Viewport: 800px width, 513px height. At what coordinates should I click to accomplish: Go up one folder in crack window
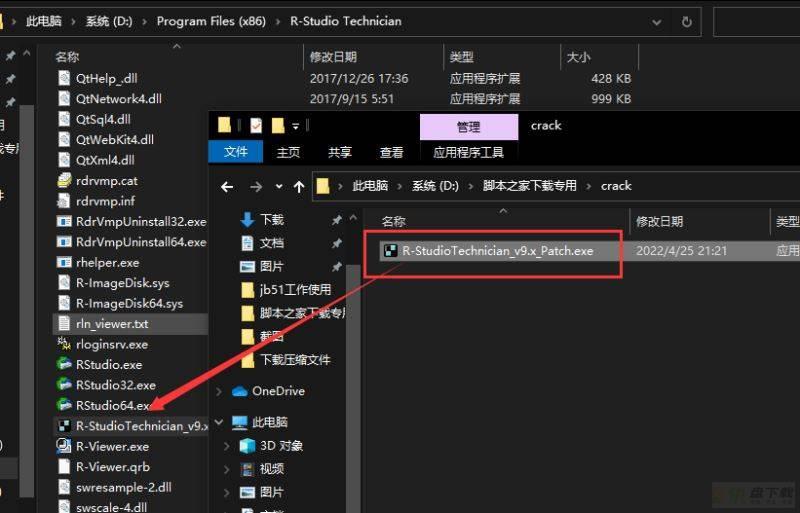point(299,187)
